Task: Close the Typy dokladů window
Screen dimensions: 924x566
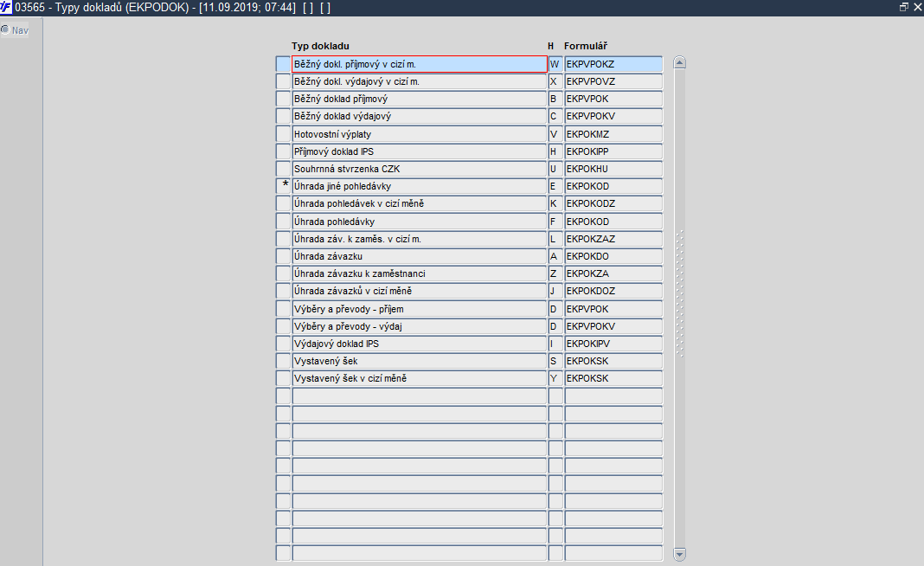Action: [x=918, y=7]
